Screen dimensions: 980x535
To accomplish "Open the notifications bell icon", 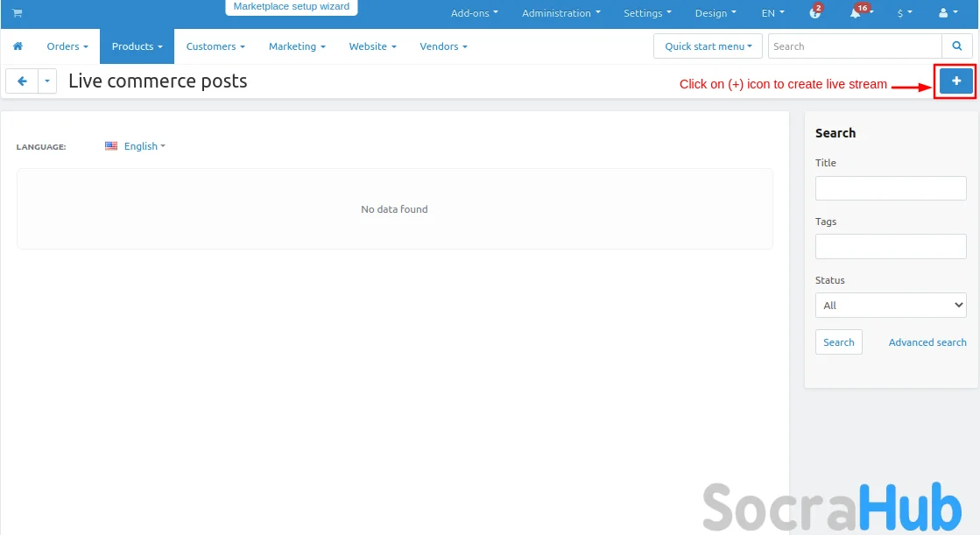I will tap(857, 13).
